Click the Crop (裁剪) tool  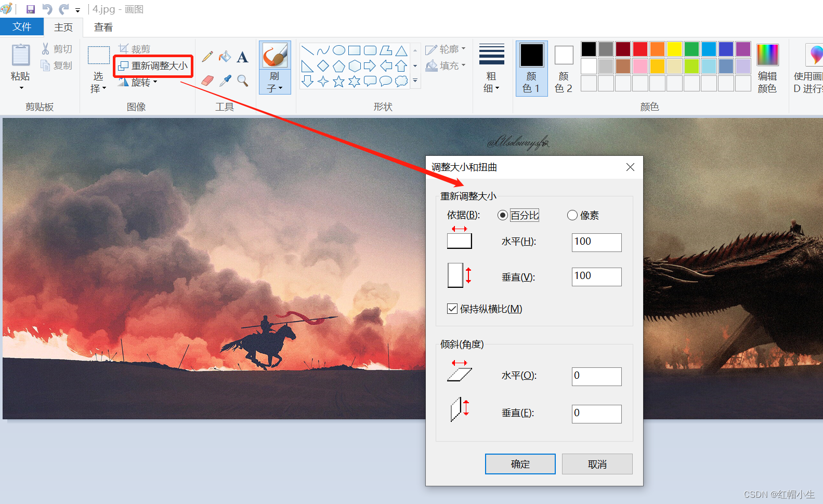pyautogui.click(x=134, y=49)
